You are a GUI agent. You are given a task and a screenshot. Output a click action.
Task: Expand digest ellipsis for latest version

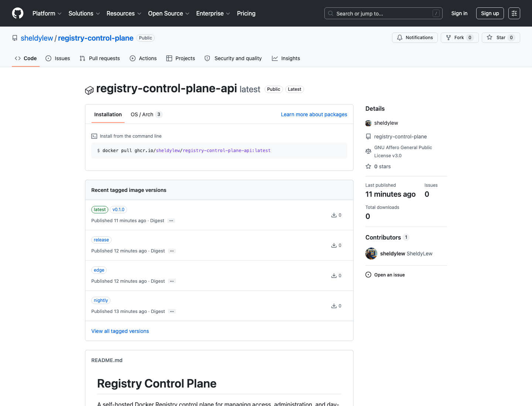[171, 221]
